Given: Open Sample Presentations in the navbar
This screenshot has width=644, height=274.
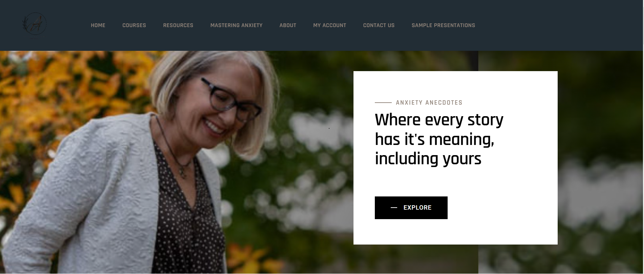Looking at the screenshot, I should (x=443, y=25).
